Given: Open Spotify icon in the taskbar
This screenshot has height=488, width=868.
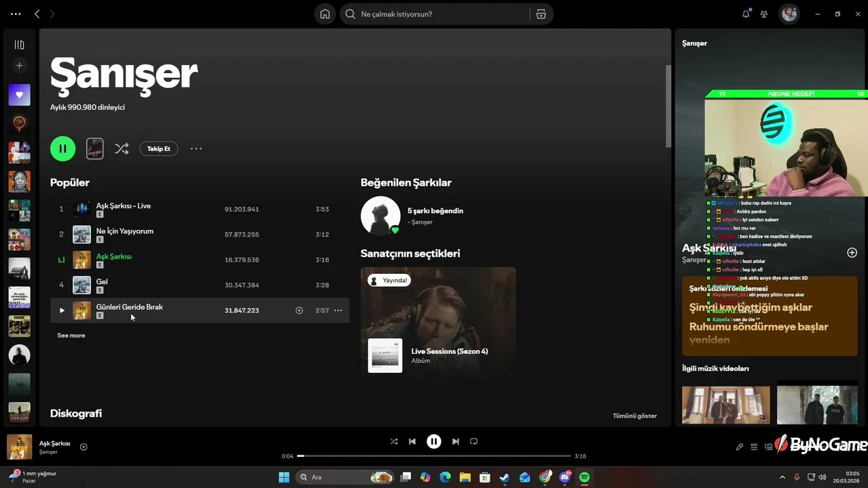Looking at the screenshot, I should (x=585, y=477).
